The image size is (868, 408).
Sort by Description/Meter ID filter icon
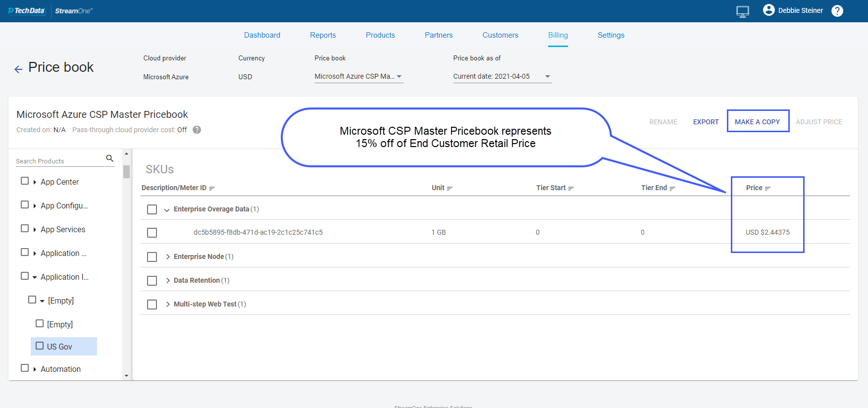212,189
